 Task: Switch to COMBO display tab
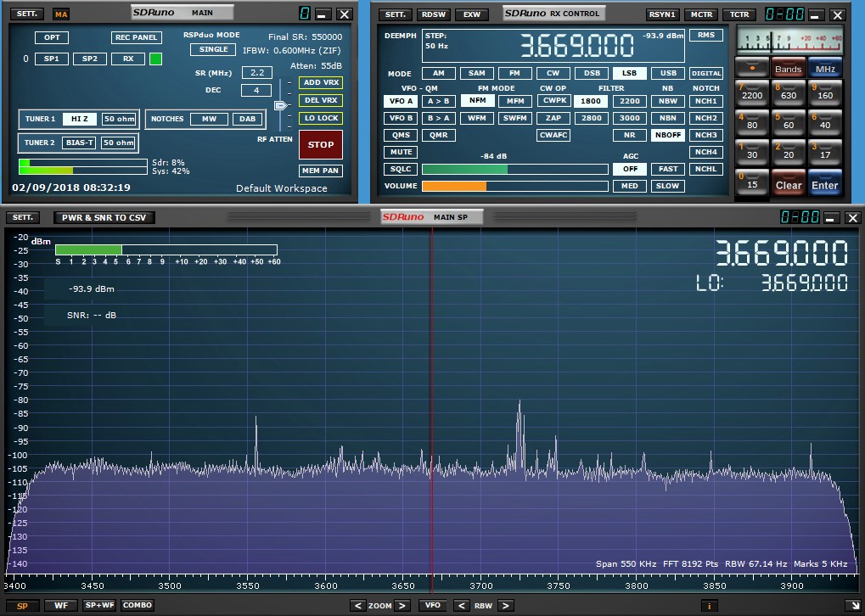[138, 606]
